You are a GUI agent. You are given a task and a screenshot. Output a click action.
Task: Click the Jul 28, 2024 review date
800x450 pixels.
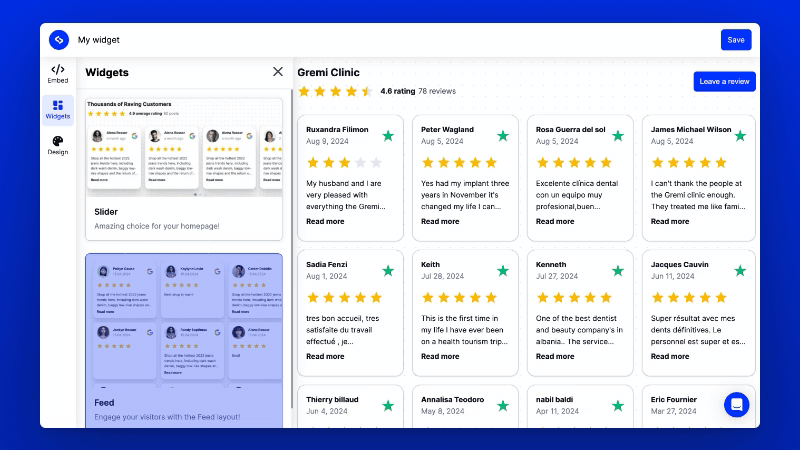click(x=442, y=276)
